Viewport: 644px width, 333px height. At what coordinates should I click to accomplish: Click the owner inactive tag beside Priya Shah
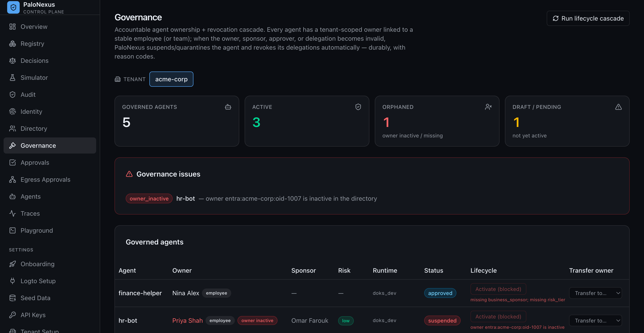[257, 320]
